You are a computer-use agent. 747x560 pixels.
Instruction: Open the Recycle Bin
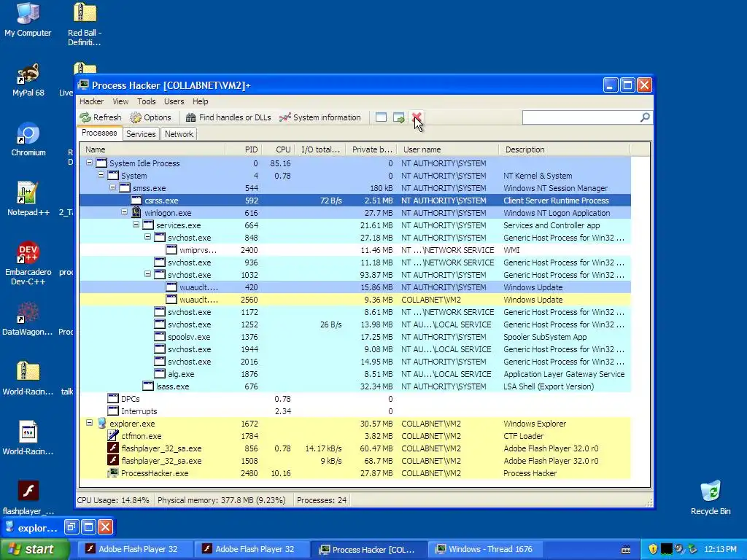(x=711, y=497)
